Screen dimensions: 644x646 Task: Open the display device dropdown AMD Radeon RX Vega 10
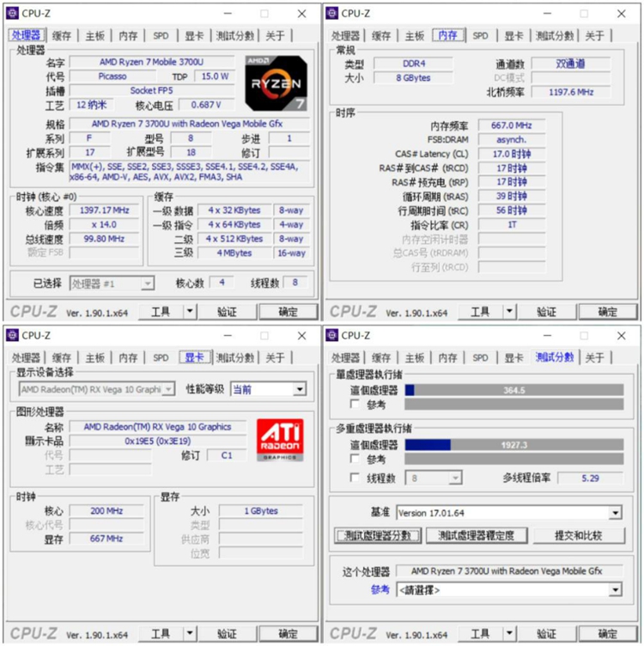pos(97,389)
